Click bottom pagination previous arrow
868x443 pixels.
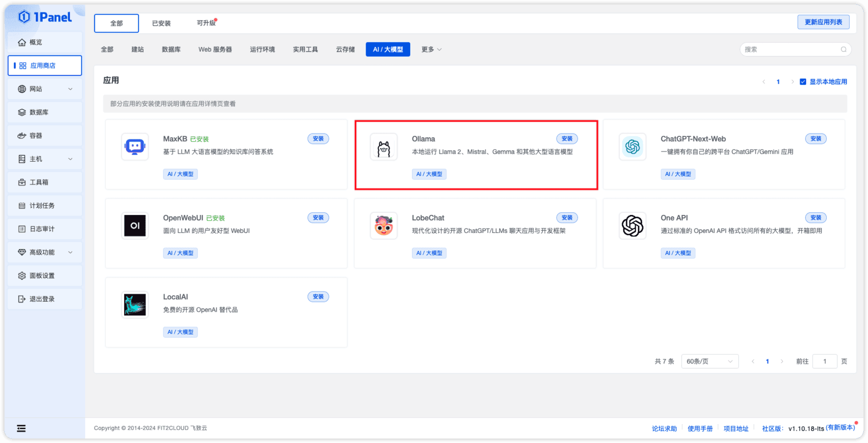(753, 362)
